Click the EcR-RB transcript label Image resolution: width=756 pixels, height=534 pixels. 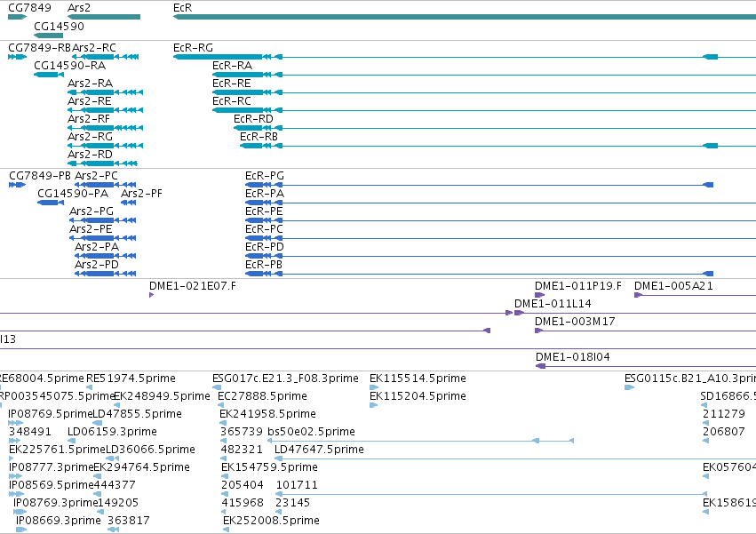coord(259,137)
